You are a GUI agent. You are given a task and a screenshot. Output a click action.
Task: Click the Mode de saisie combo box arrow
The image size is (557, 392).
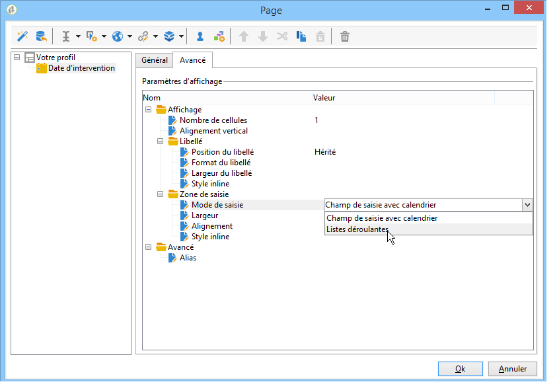pos(527,205)
